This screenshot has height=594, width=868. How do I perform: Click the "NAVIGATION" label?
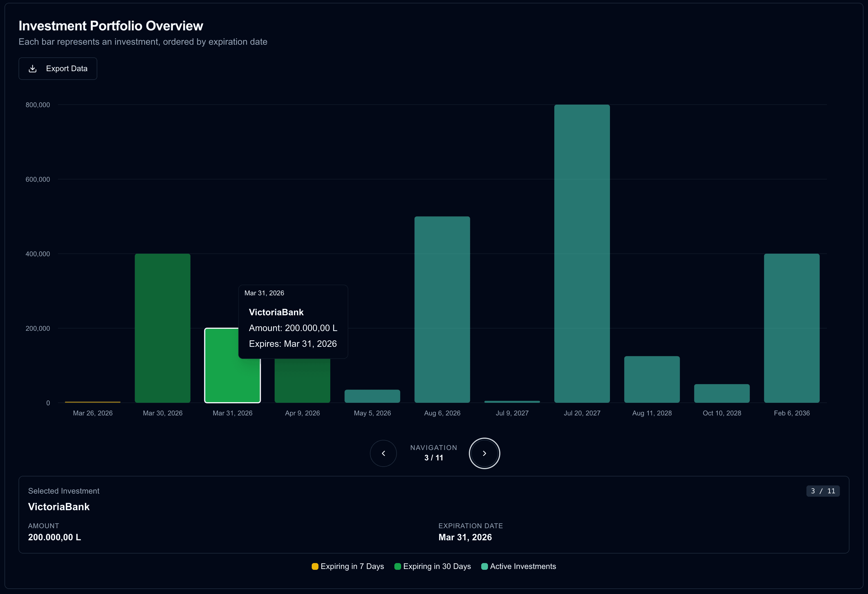click(x=434, y=447)
